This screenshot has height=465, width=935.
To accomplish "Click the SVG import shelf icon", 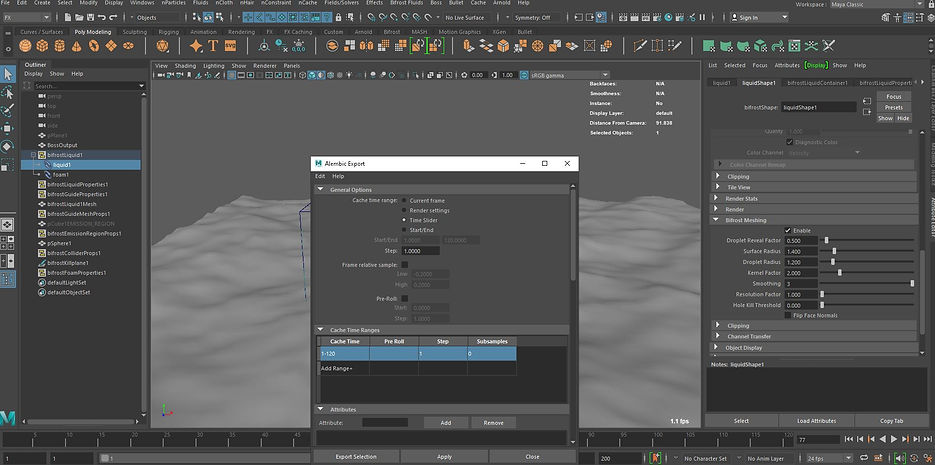I will 231,46.
